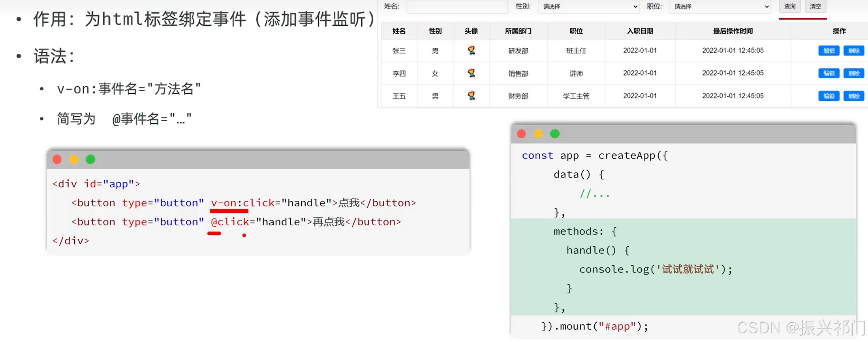Click the 查询 button
Image resolution: width=868 pixels, height=342 pixels.
790,6
